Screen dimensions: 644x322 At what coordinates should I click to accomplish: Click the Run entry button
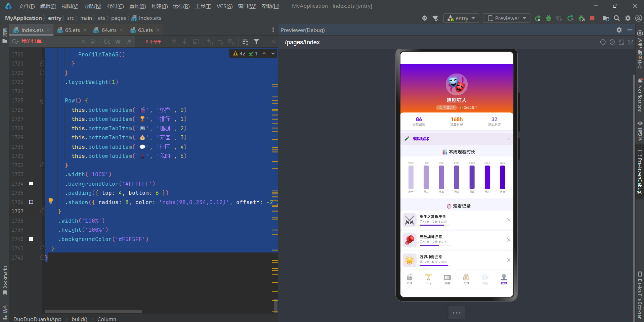tap(538, 18)
